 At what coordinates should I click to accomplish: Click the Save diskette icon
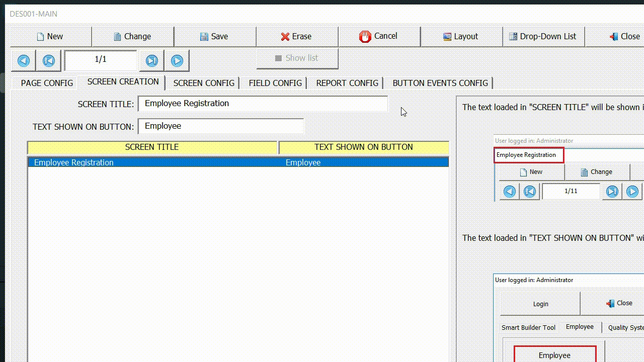[x=204, y=36]
